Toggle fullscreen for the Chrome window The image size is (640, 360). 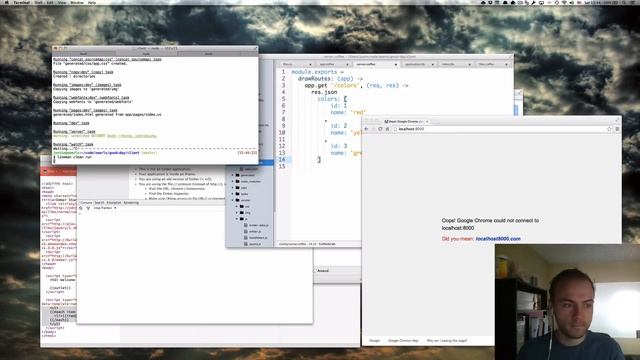[x=617, y=119]
